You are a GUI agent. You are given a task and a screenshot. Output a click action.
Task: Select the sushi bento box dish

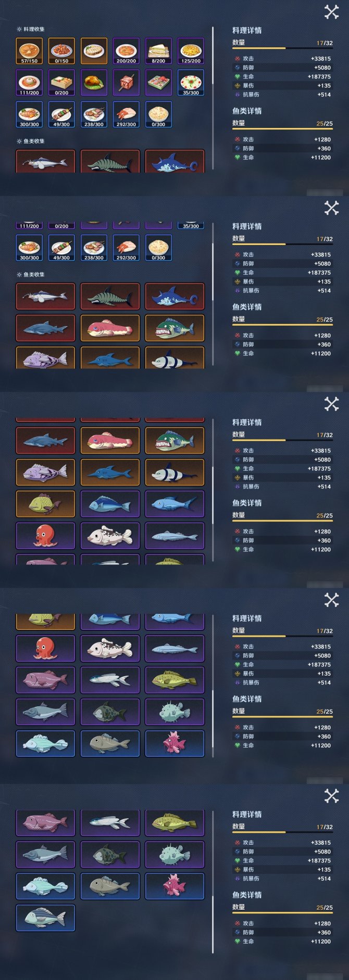tap(158, 83)
